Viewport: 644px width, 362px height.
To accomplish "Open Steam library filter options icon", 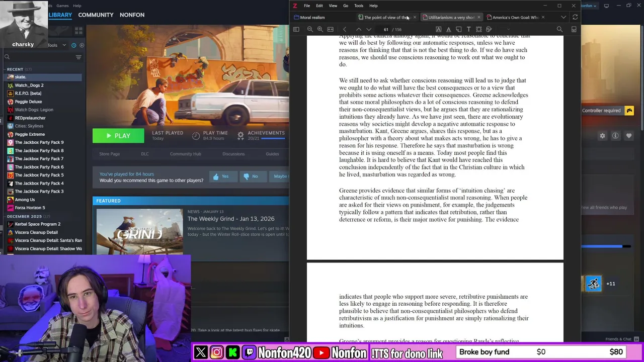I will click(x=78, y=57).
